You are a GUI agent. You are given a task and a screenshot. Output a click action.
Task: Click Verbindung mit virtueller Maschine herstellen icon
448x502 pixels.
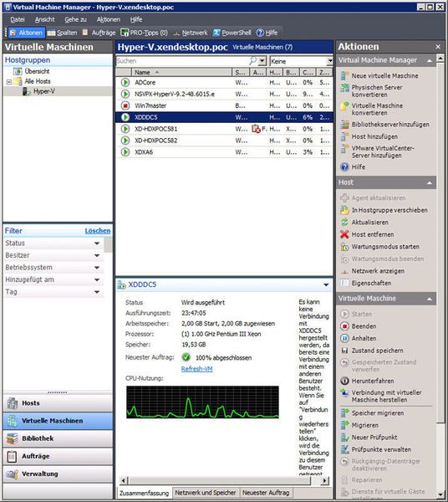tap(344, 393)
